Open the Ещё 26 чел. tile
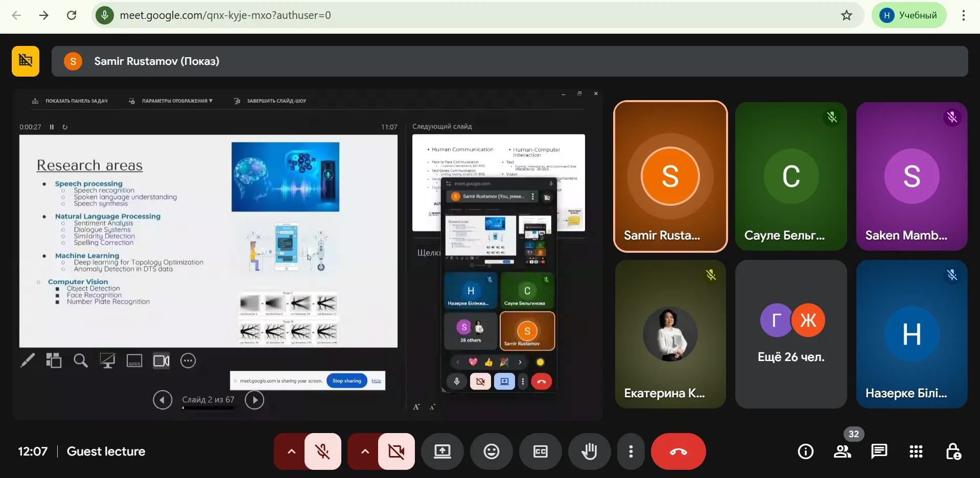The image size is (980, 478). 790,334
